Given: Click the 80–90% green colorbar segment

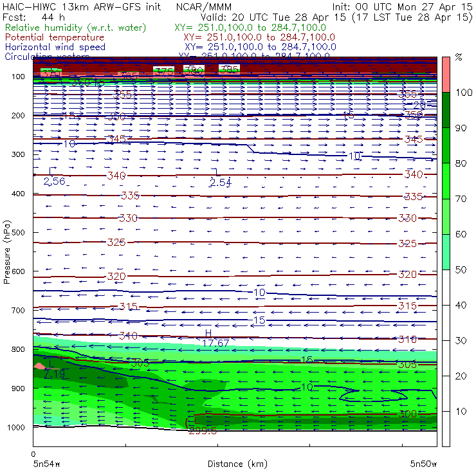Looking at the screenshot, I should (446, 145).
